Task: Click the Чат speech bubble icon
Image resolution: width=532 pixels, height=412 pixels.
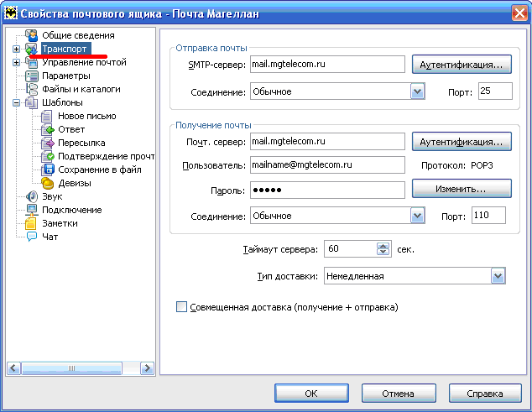Action: (x=32, y=237)
